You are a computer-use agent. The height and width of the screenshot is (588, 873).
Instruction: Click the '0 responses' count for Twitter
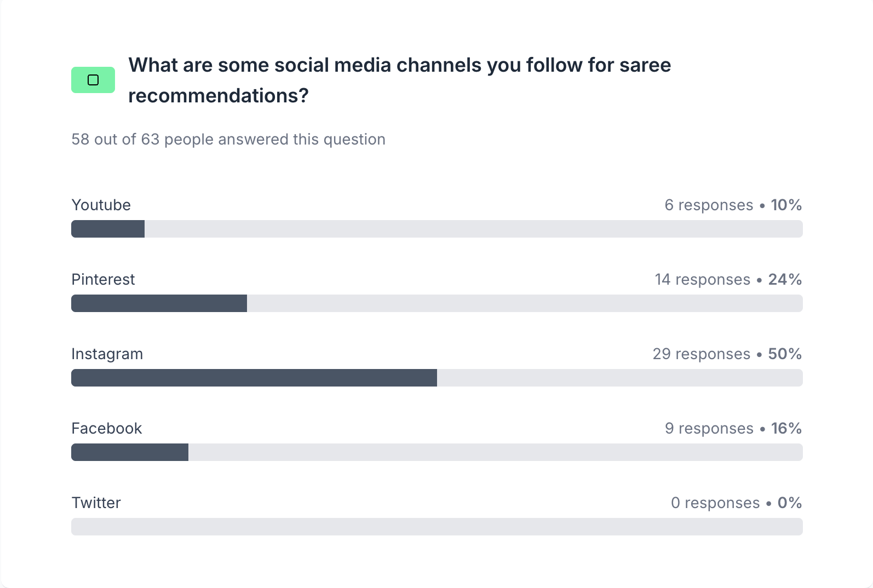715,503
